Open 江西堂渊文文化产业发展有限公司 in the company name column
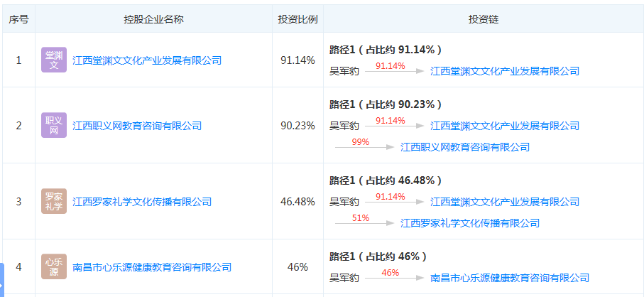644x297 pixels. coord(147,61)
